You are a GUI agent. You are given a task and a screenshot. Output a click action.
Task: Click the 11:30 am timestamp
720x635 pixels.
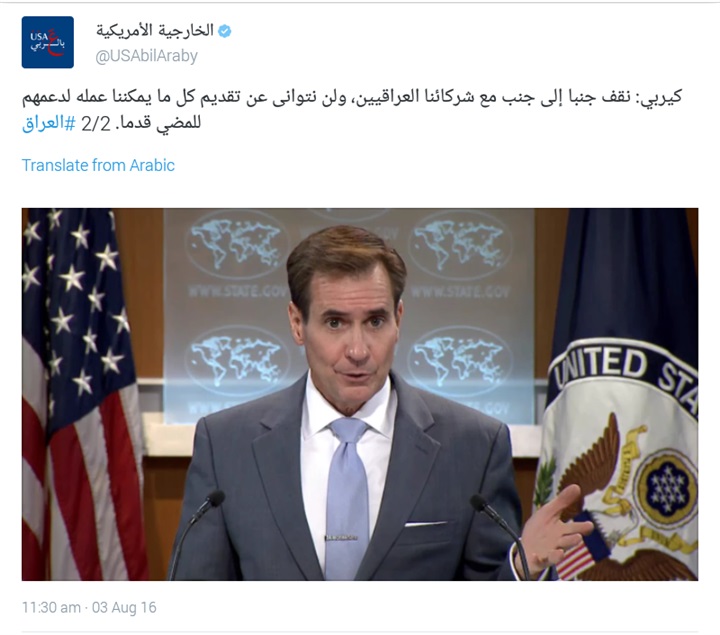51,607
